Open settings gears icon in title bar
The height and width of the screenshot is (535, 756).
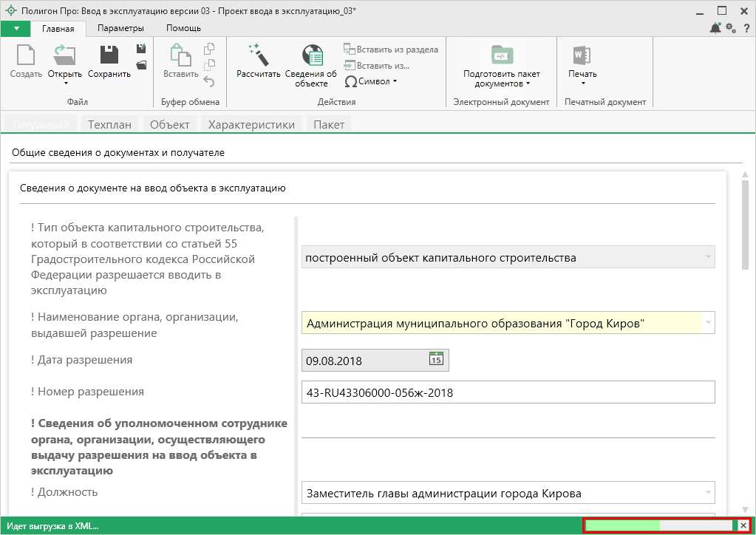click(x=731, y=28)
